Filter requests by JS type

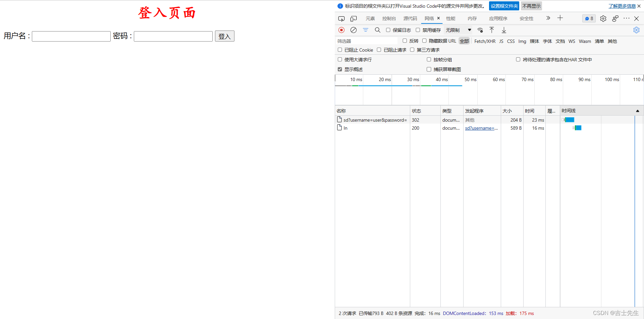501,41
